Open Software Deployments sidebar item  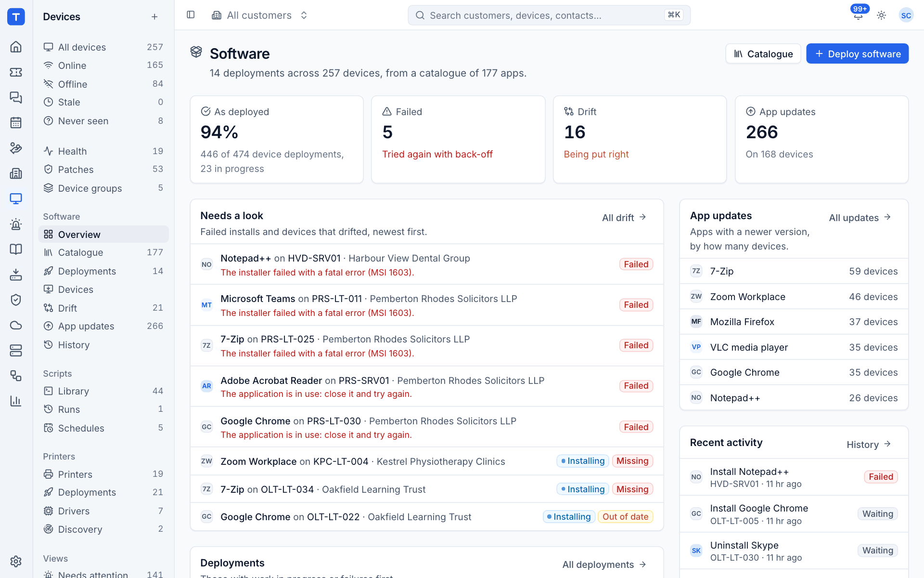pos(103,271)
